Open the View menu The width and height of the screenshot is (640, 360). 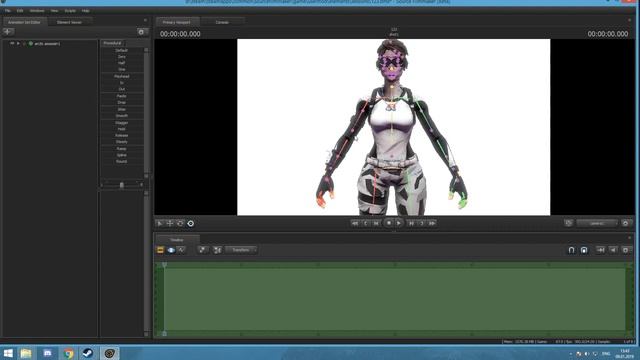tap(54, 11)
